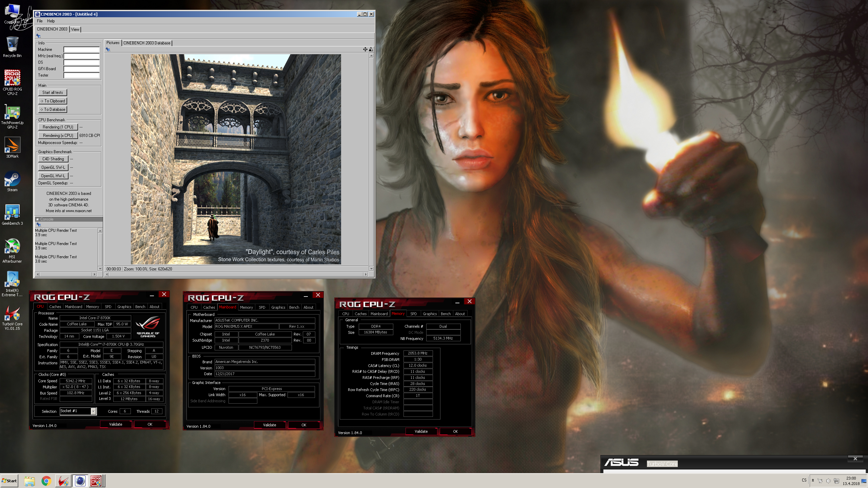Screen dimensions: 868x488
Task: Open the Computer desktop icon
Action: pos(12,14)
